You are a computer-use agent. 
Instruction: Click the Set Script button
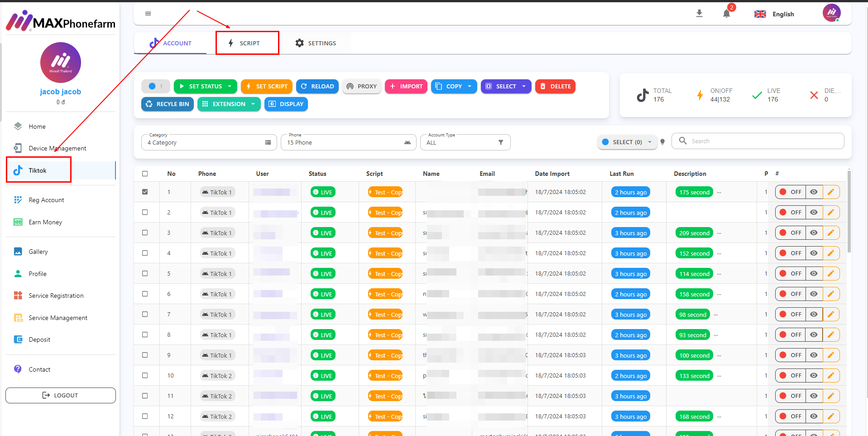click(267, 86)
